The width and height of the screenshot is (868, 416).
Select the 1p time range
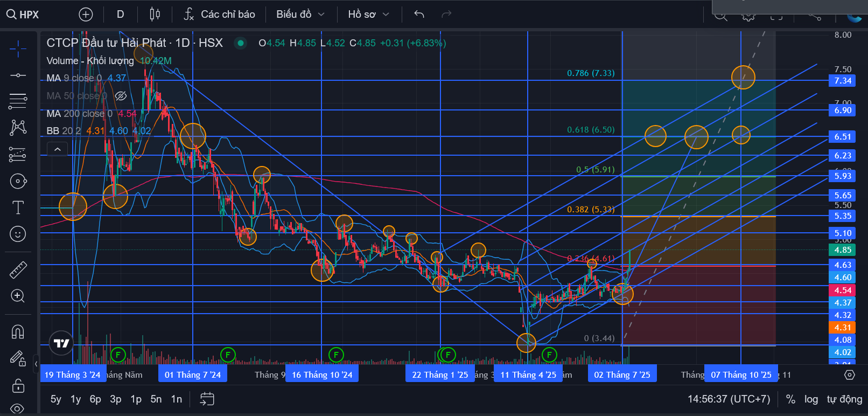pyautogui.click(x=136, y=399)
